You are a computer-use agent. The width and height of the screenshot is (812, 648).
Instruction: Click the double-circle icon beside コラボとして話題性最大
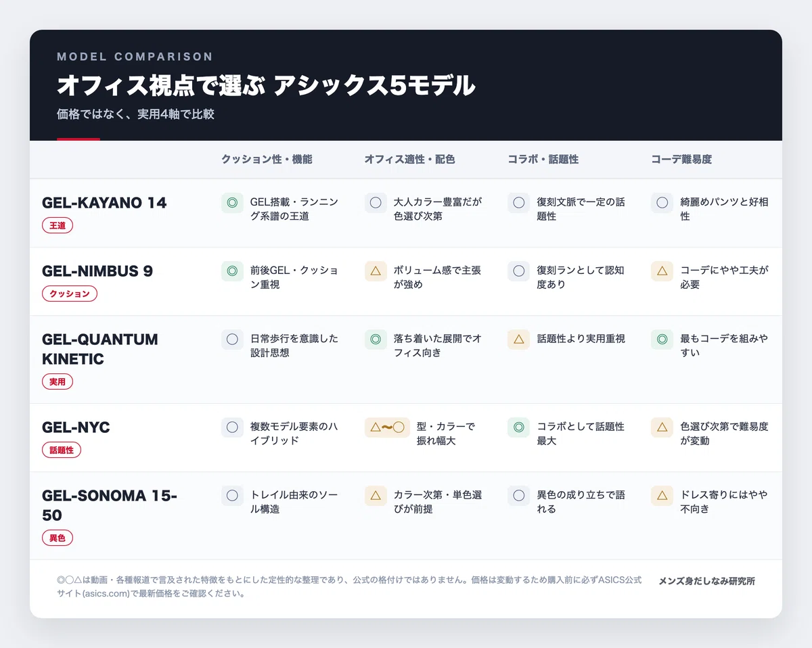point(519,427)
